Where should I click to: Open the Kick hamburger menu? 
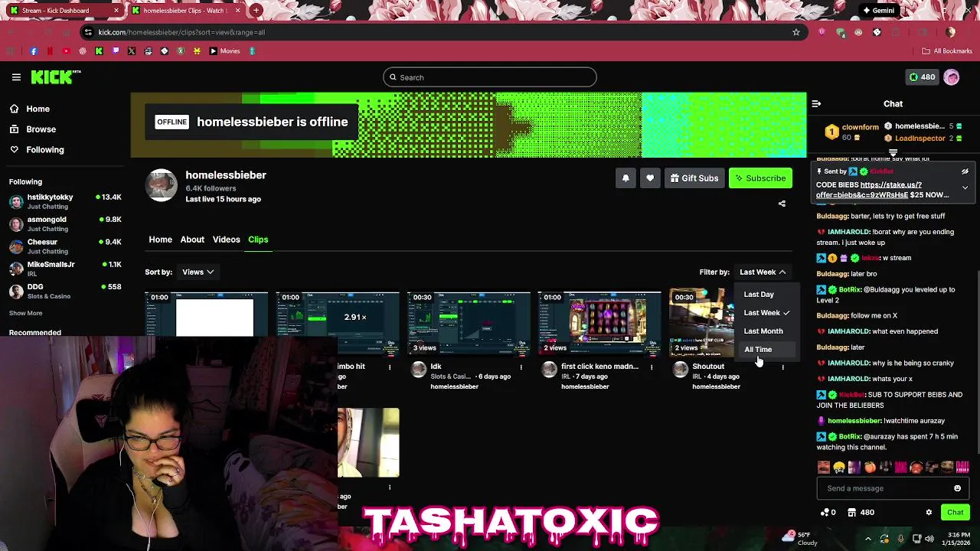click(16, 77)
